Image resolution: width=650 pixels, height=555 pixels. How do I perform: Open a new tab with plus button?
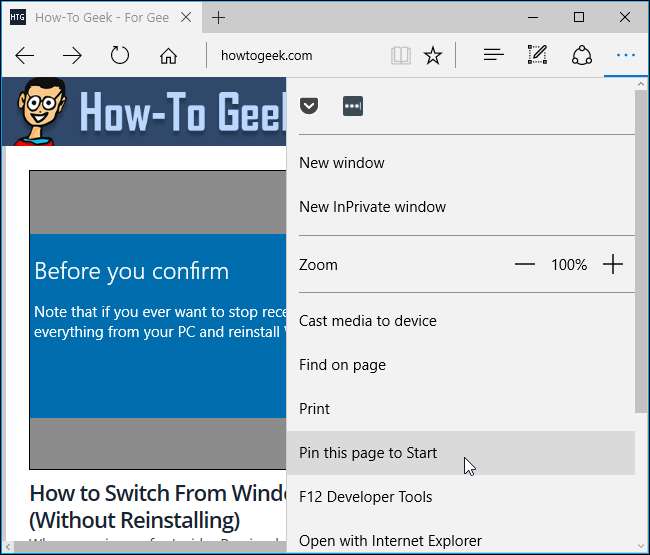219,18
